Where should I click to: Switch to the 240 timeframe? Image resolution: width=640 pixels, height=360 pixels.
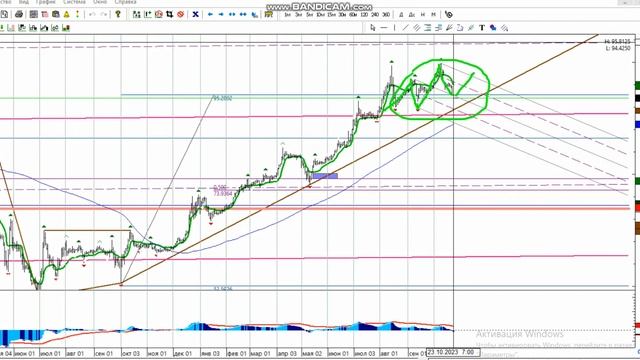[375, 15]
